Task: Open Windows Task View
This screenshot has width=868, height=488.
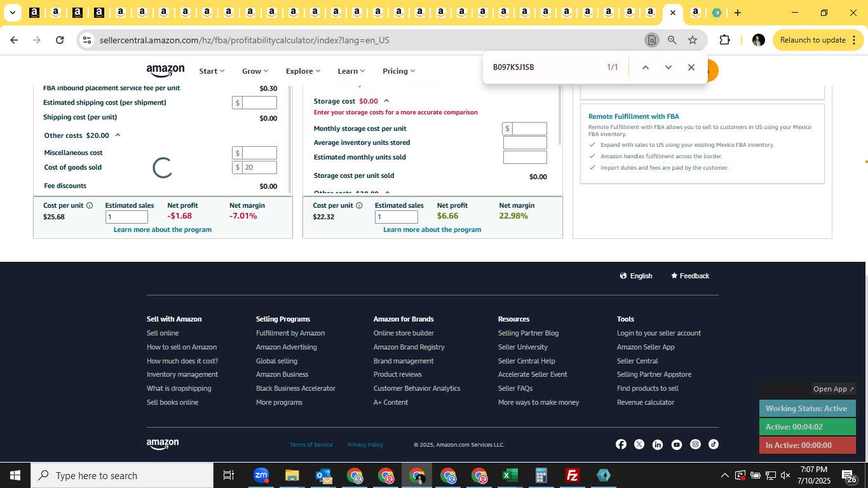Action: coord(229,475)
